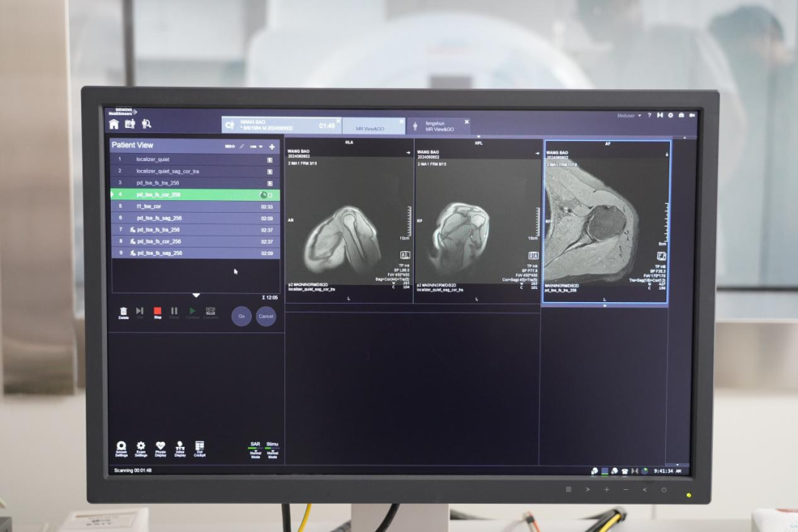Open system settings gear in top bar
This screenshot has height=532, width=798.
671,115
